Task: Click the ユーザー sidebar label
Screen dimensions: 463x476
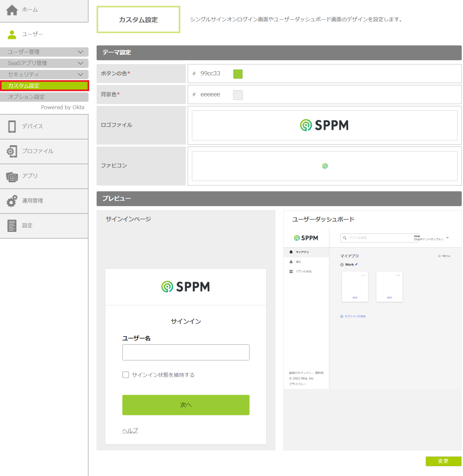Action: [x=33, y=34]
